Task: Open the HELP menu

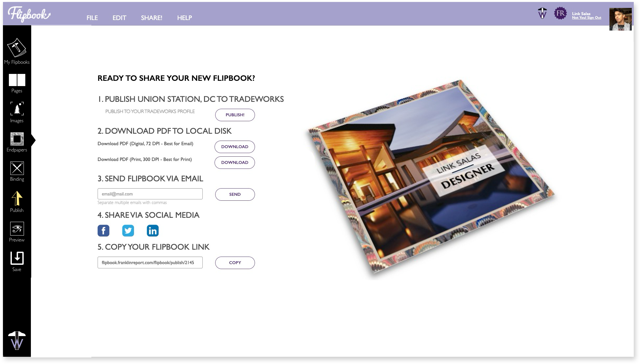Action: 184,18
